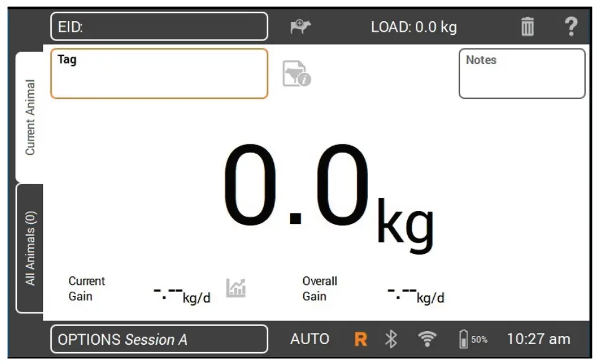Click the Overall Gain value

pyautogui.click(x=416, y=295)
